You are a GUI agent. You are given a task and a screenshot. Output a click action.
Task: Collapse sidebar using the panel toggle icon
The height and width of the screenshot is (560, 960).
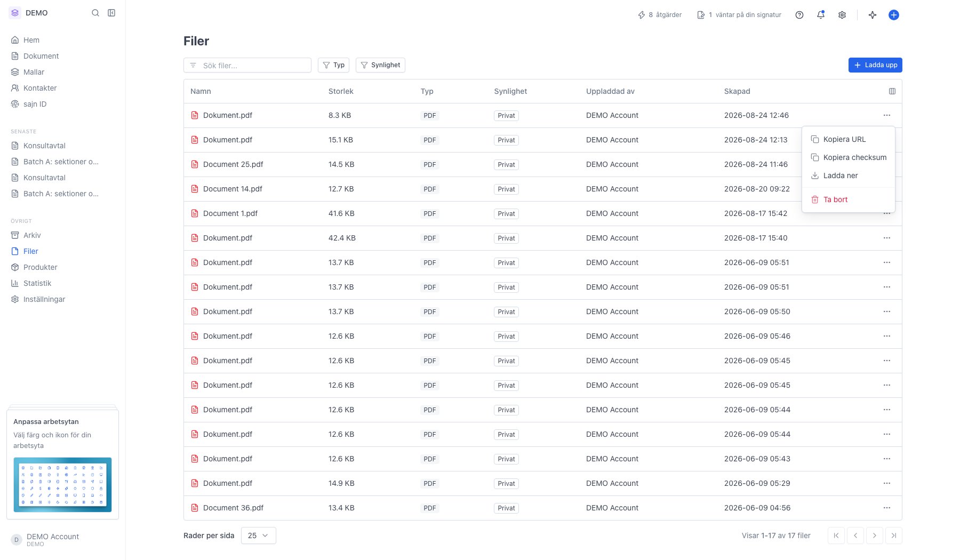tap(111, 13)
